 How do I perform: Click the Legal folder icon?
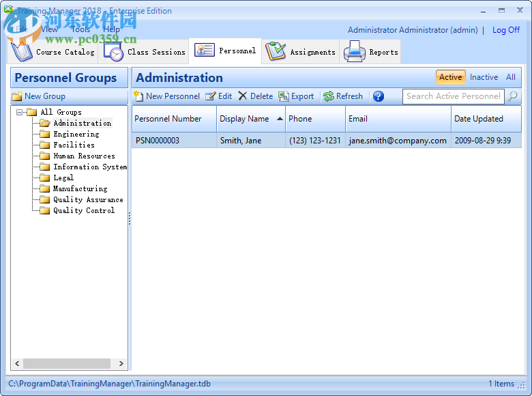(45, 178)
